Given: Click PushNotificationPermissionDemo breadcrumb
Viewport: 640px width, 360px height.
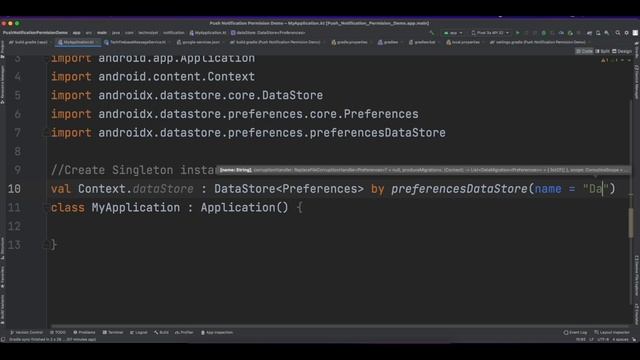Looking at the screenshot, I should tap(35, 33).
